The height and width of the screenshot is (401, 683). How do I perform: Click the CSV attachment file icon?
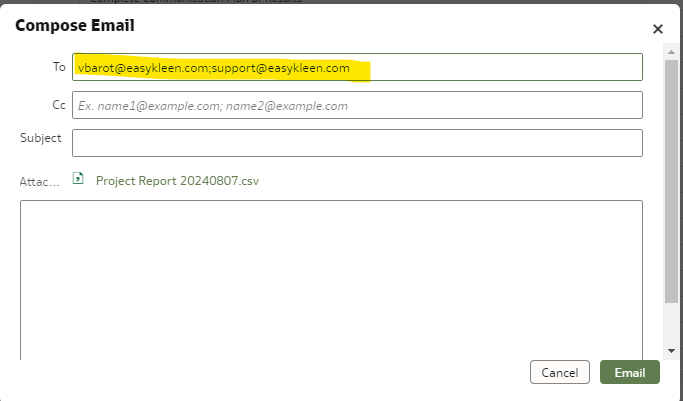click(x=78, y=178)
